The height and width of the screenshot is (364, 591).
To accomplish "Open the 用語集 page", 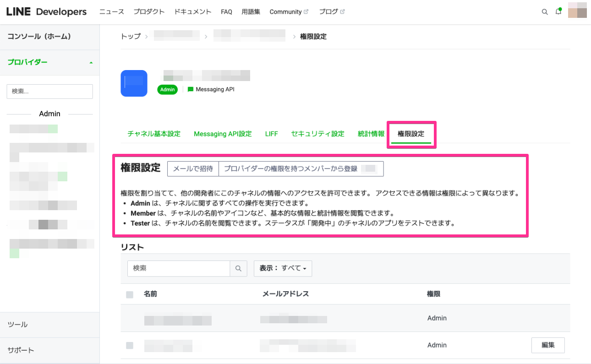I will (251, 12).
